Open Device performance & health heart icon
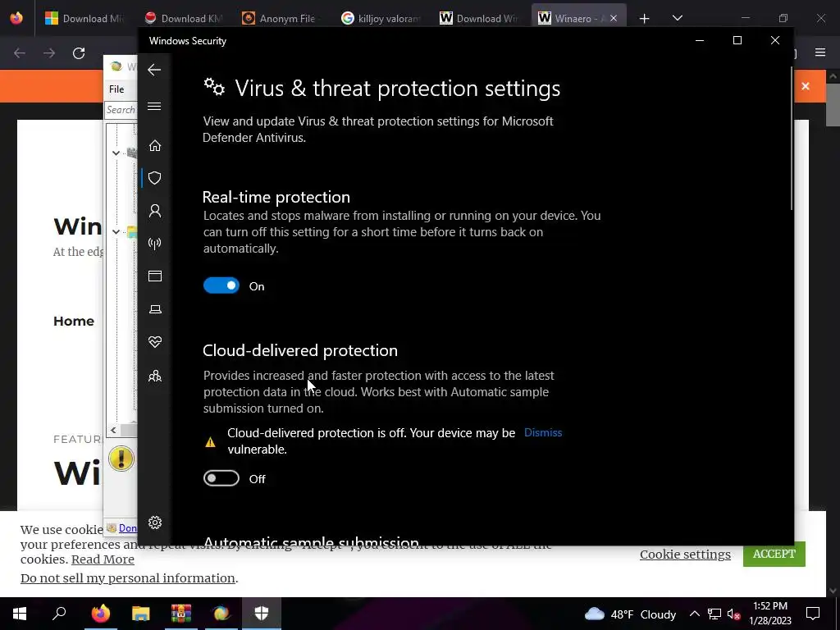Screen dimensions: 840x630 coord(155,342)
